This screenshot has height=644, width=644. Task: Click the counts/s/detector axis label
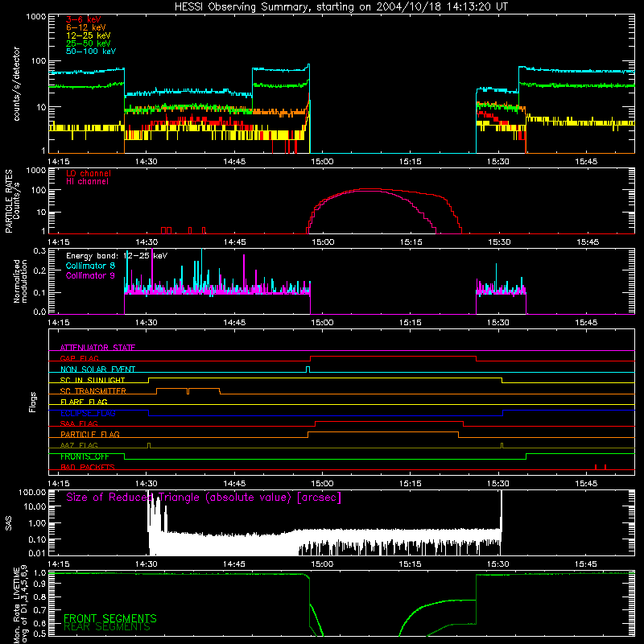(x=16, y=84)
